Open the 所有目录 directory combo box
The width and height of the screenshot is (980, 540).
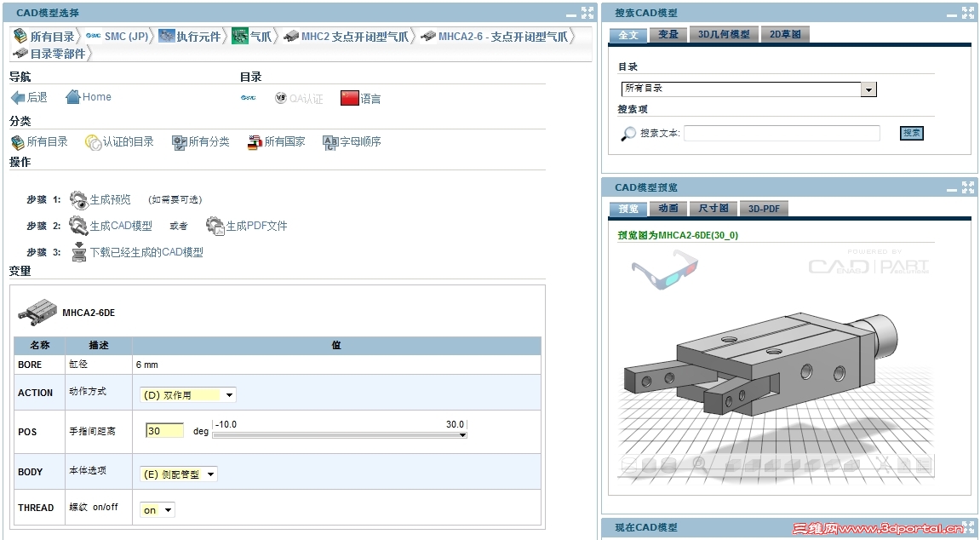tap(748, 89)
